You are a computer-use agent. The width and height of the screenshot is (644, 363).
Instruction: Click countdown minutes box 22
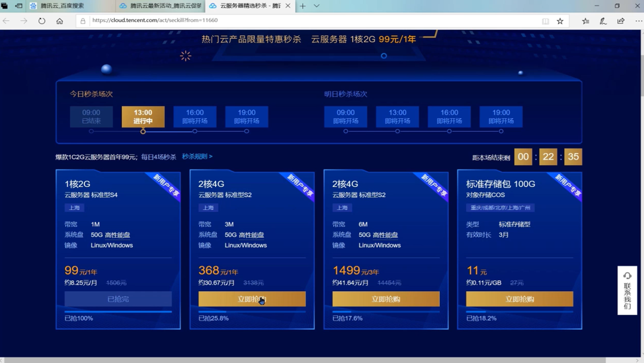pyautogui.click(x=549, y=157)
